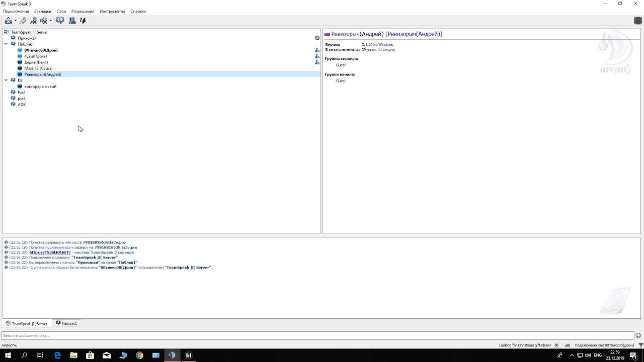Open the Windows notification center
This screenshot has height=362, width=644.
pos(634,355)
